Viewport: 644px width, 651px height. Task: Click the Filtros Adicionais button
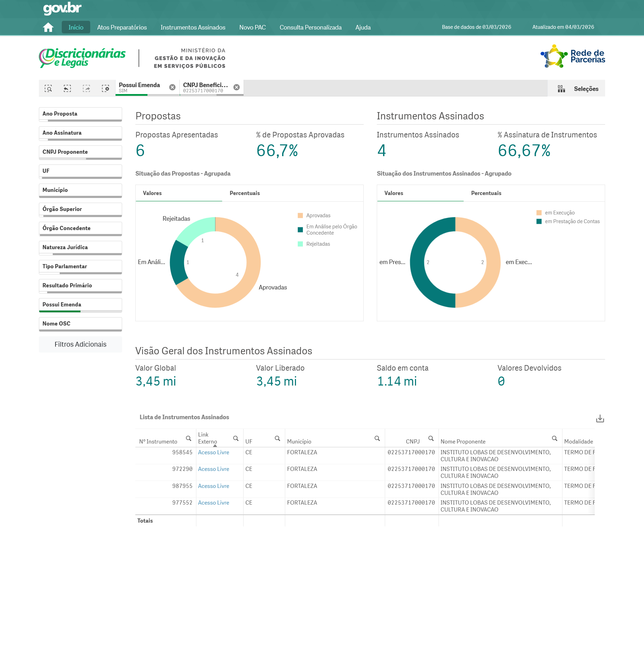(80, 344)
